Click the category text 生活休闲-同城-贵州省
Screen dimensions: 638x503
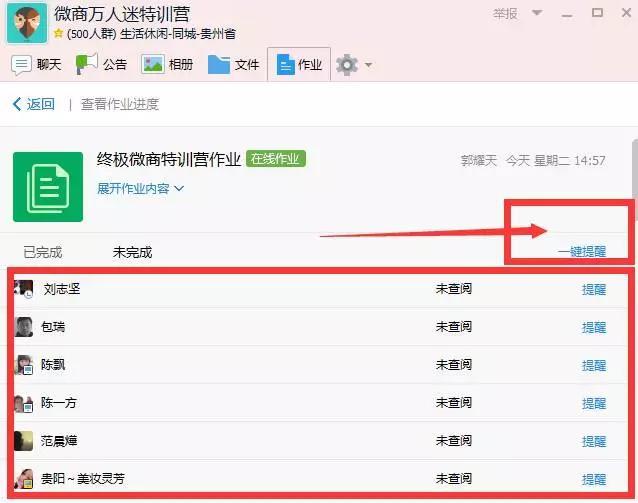[178, 34]
